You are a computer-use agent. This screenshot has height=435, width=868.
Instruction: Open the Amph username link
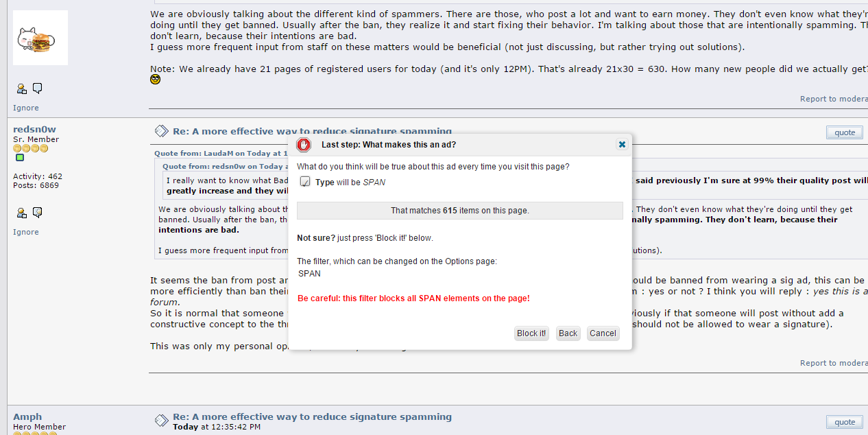tap(27, 416)
